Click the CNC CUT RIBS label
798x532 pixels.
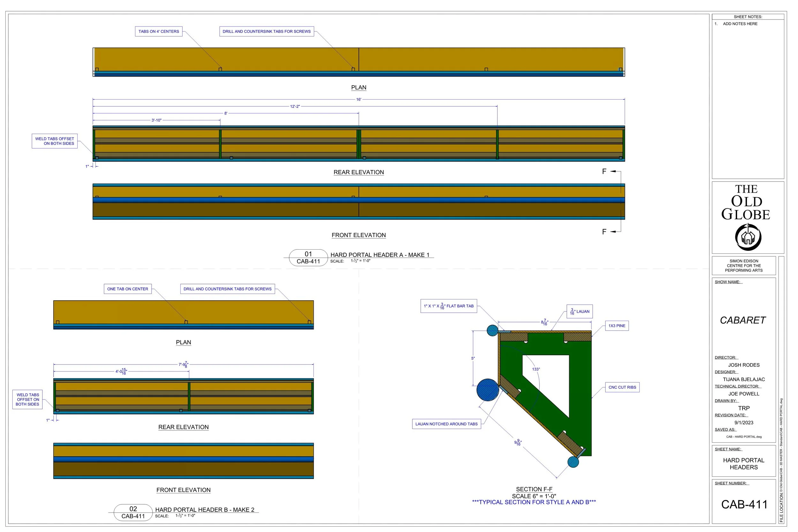click(x=622, y=387)
